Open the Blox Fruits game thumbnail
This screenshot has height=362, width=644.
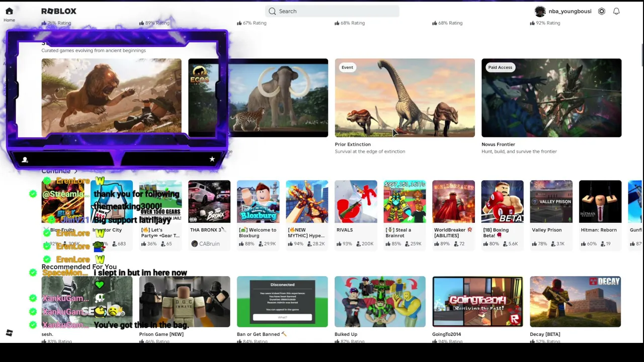click(62, 201)
